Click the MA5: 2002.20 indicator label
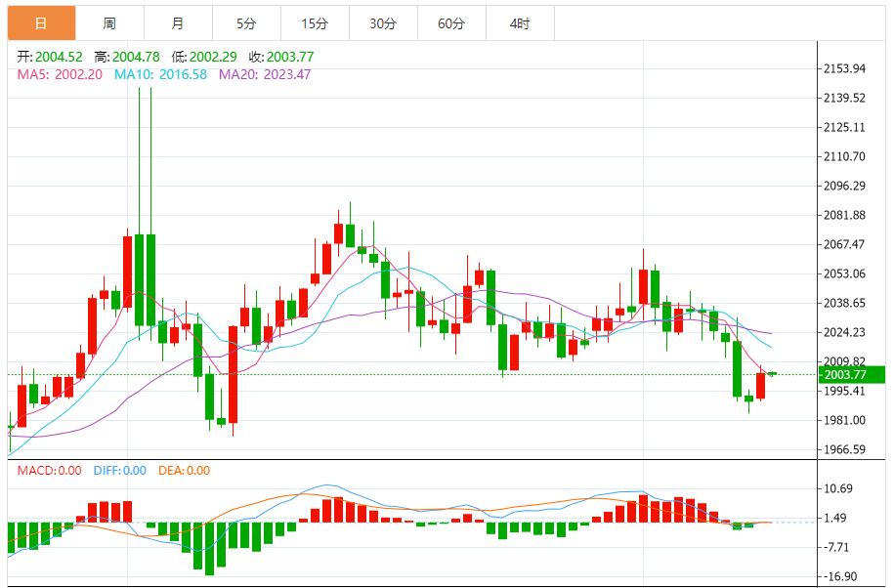The image size is (894, 588). coord(60,74)
